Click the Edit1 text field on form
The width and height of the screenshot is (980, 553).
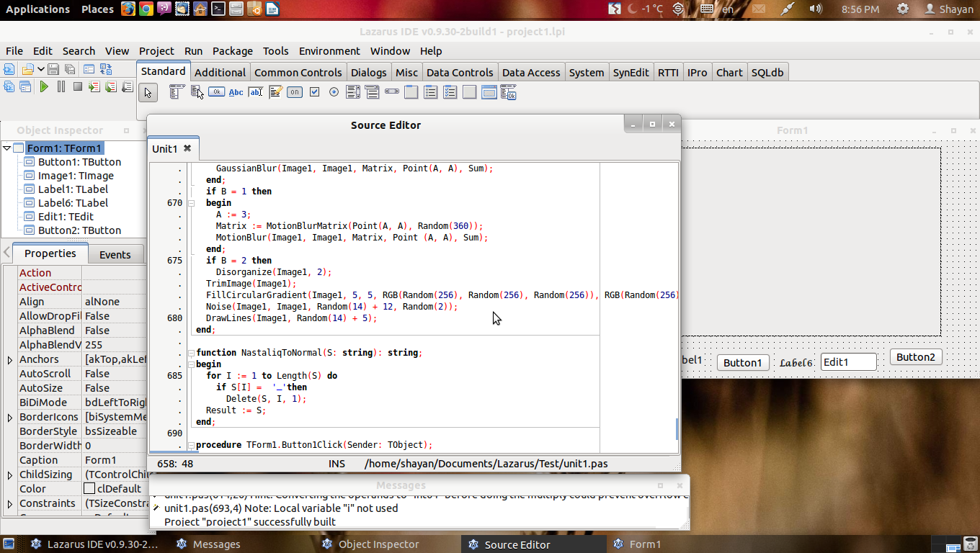(x=848, y=362)
